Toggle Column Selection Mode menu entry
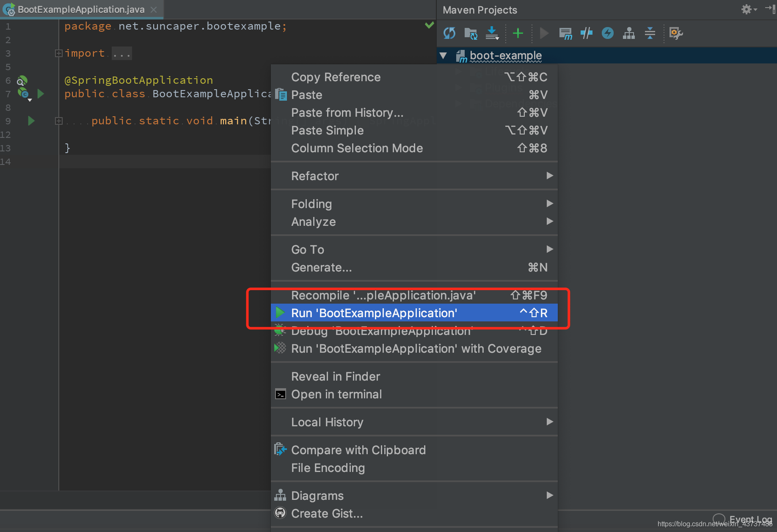777x532 pixels. [414, 148]
